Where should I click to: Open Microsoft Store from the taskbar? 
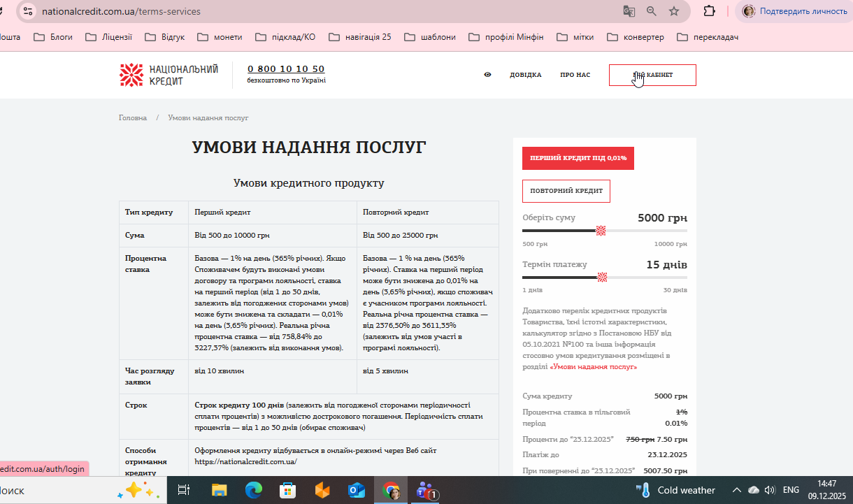click(x=288, y=490)
